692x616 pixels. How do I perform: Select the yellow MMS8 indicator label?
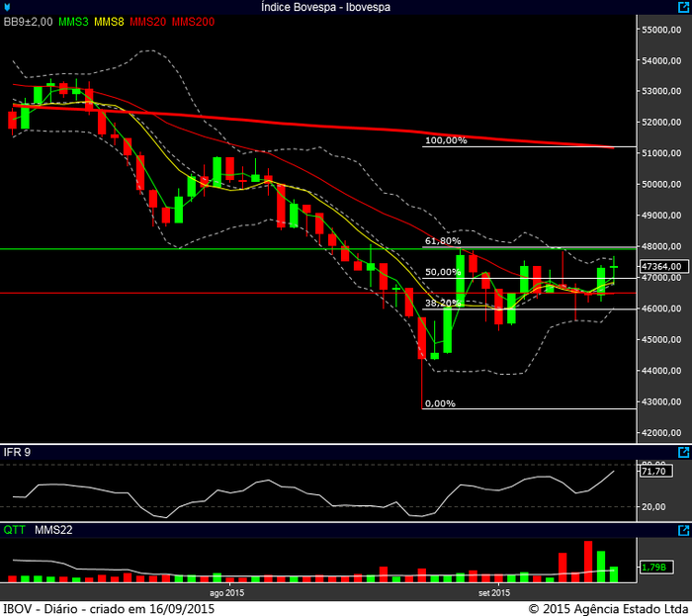coord(109,22)
